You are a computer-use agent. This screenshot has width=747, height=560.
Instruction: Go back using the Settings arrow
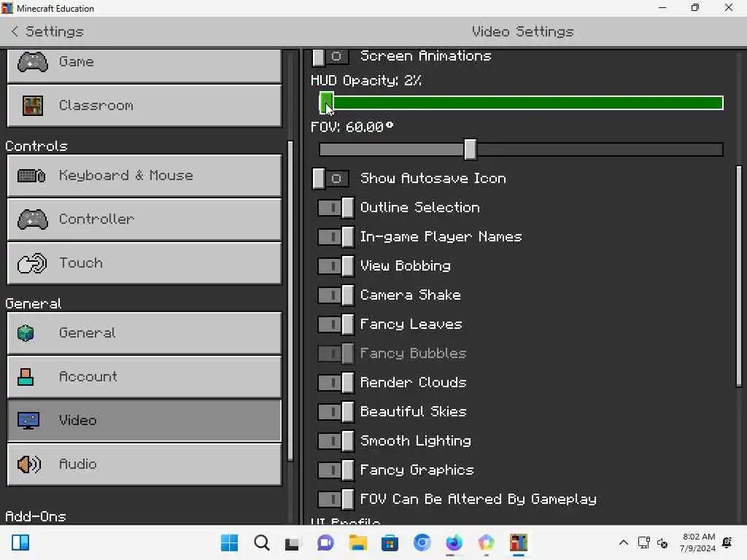(15, 31)
